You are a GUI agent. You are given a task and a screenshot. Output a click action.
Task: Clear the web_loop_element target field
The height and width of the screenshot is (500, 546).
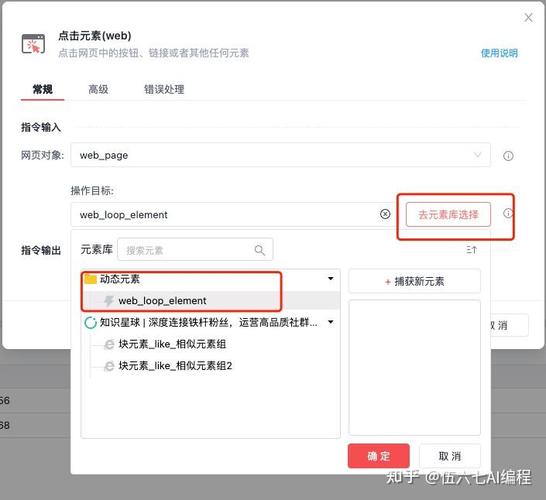click(x=385, y=214)
